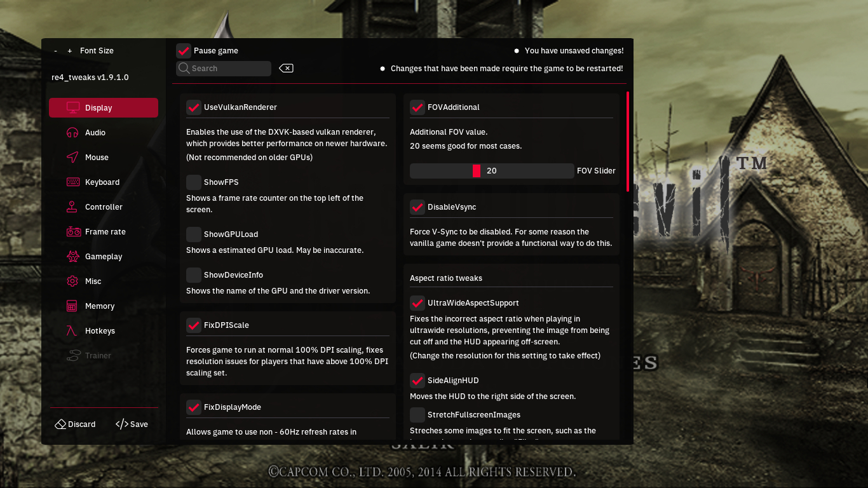Image resolution: width=868 pixels, height=488 pixels.
Task: Enable StretchFullscreenImages checkbox
Action: click(417, 414)
